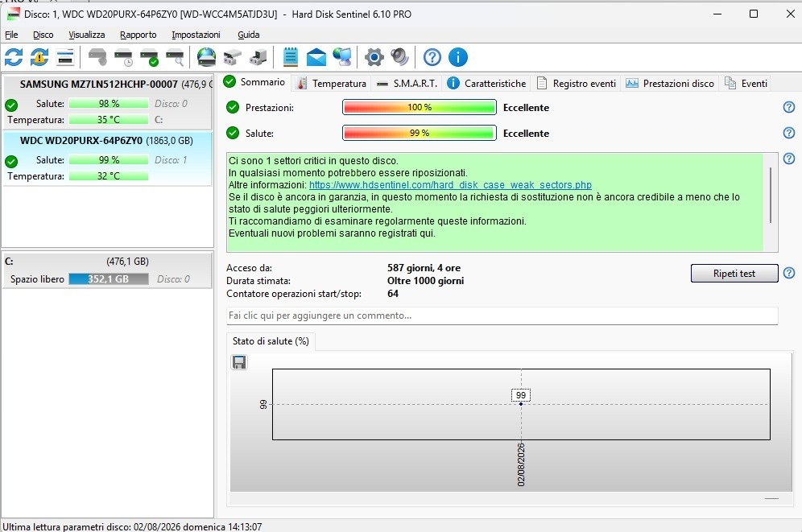Screen dimensions: 802x532
Task: Click the blue envelope email icon
Action: coord(316,57)
